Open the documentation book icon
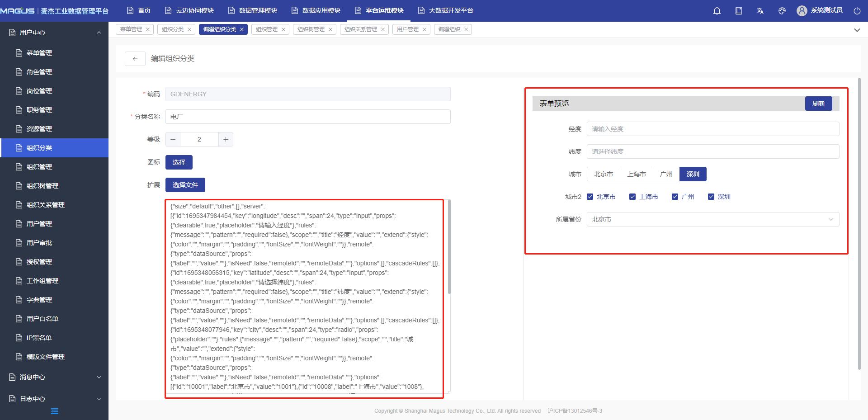The image size is (868, 420). (739, 11)
